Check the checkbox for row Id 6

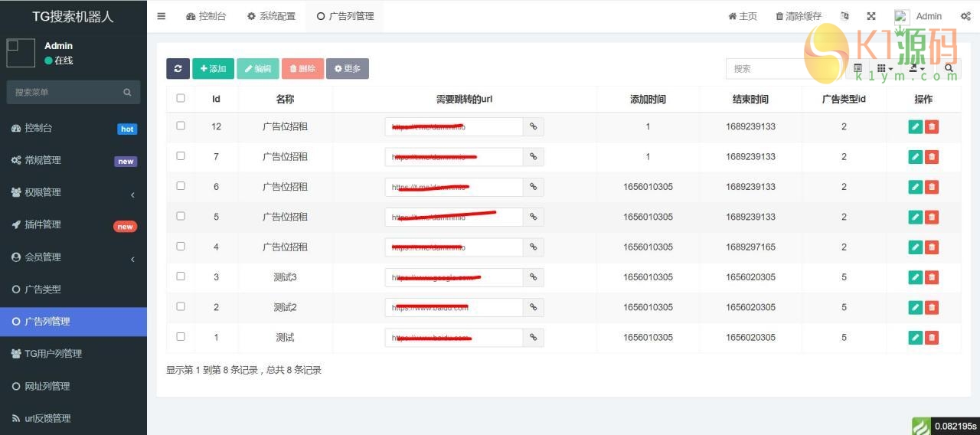pos(181,185)
